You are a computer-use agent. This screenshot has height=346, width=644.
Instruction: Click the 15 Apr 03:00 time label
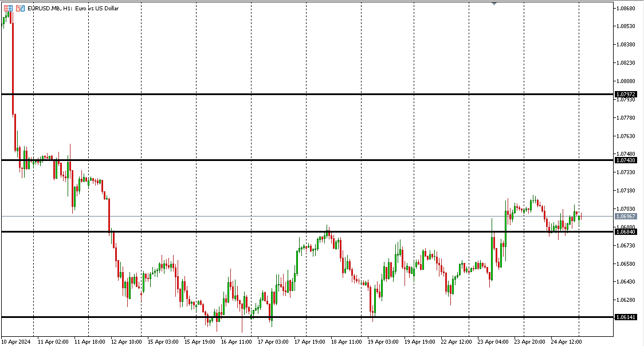point(163,341)
